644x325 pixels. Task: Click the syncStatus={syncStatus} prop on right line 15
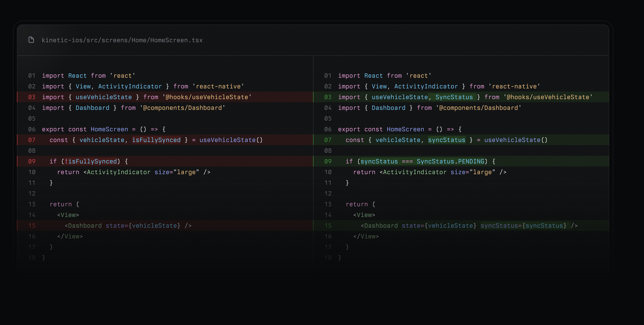click(x=523, y=226)
